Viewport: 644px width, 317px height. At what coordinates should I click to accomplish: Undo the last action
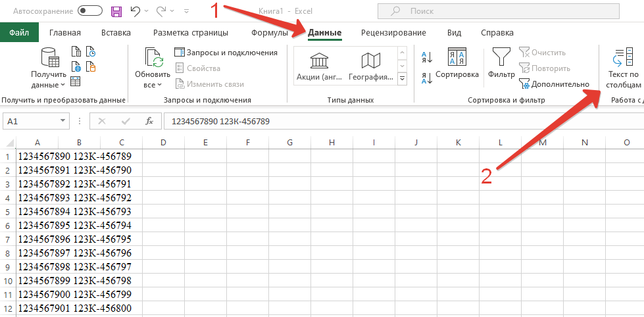[x=136, y=11]
